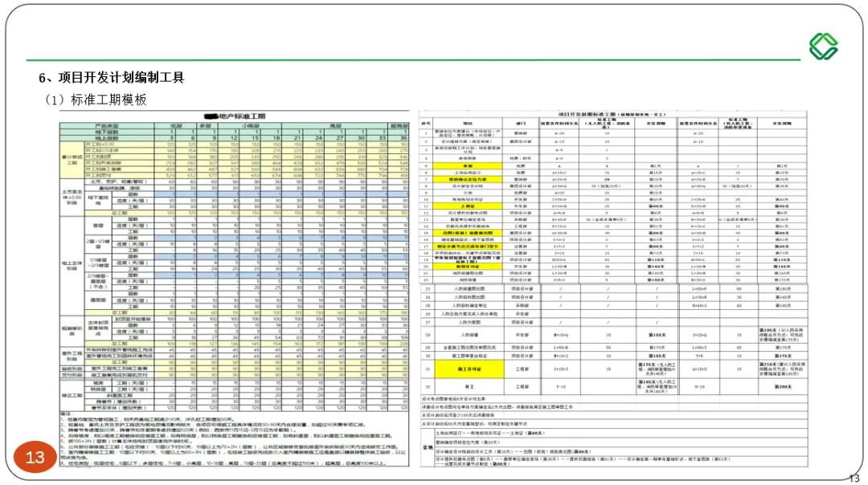The width and height of the screenshot is (868, 485).
Task: Click the '开工' cell in row 32
Action: [469, 386]
